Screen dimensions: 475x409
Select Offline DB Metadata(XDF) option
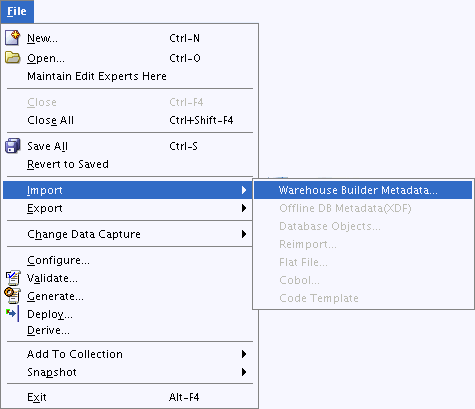(x=345, y=208)
